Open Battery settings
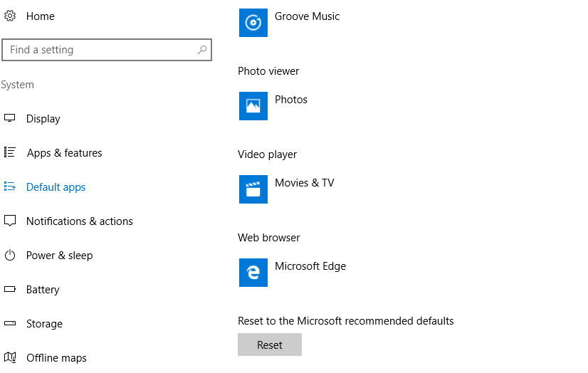Image resolution: width=588 pixels, height=373 pixels. (x=43, y=290)
